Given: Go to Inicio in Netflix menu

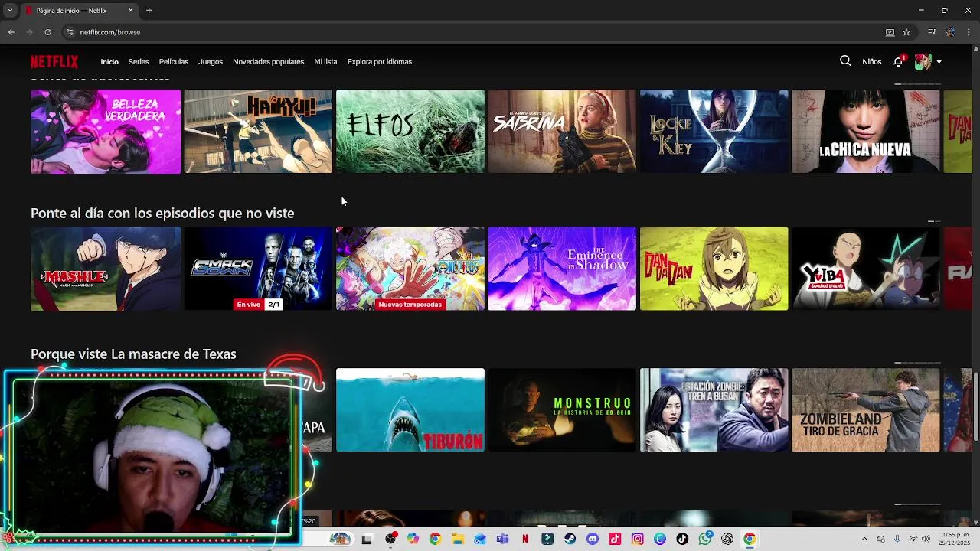Looking at the screenshot, I should (x=109, y=62).
